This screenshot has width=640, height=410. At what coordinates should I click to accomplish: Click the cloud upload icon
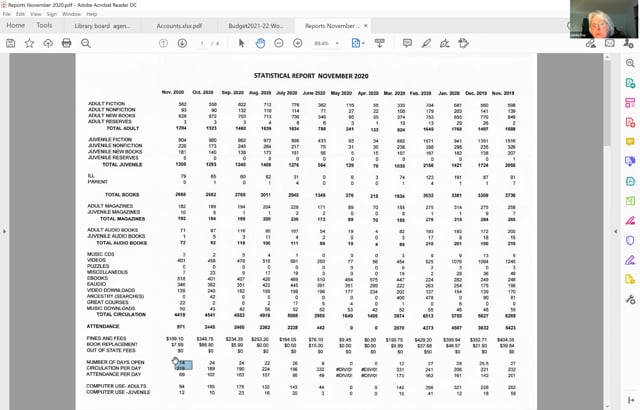point(48,43)
